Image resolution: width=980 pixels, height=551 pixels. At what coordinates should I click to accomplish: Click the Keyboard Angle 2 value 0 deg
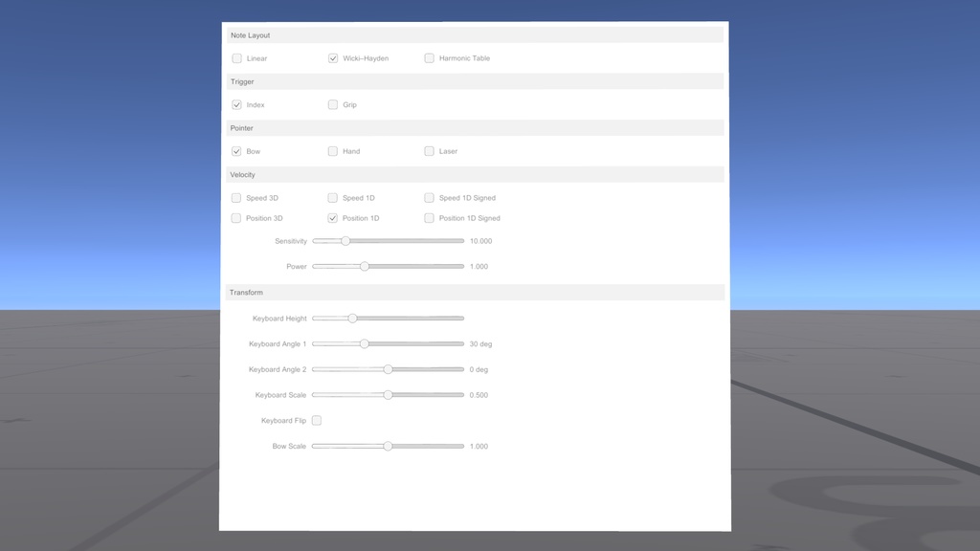point(479,370)
